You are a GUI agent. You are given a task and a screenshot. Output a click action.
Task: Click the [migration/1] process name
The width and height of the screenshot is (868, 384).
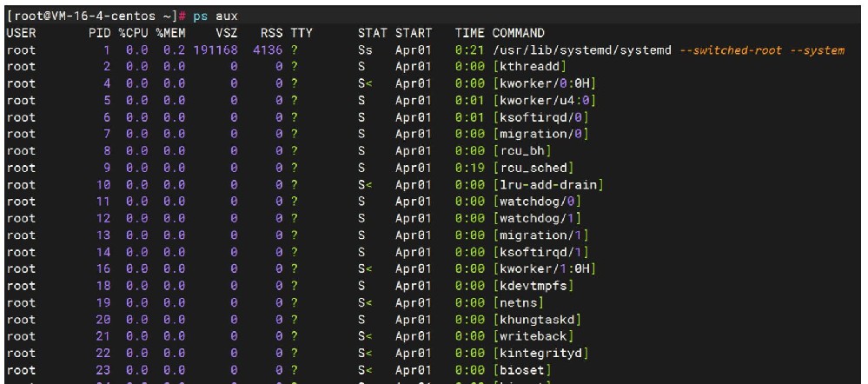coord(540,235)
